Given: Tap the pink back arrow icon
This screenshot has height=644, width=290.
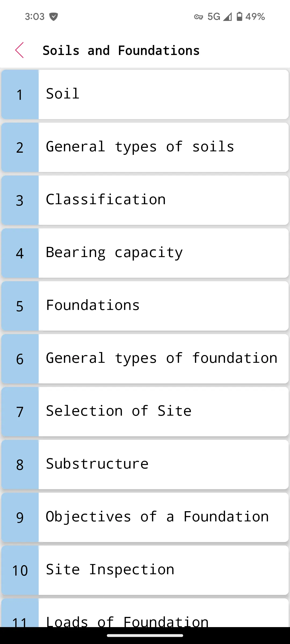Looking at the screenshot, I should pos(19,50).
